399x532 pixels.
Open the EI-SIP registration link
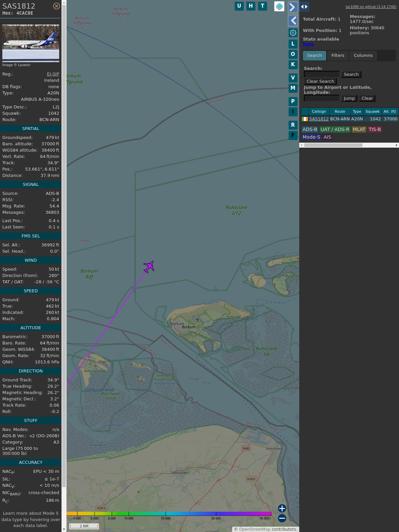coord(53,74)
